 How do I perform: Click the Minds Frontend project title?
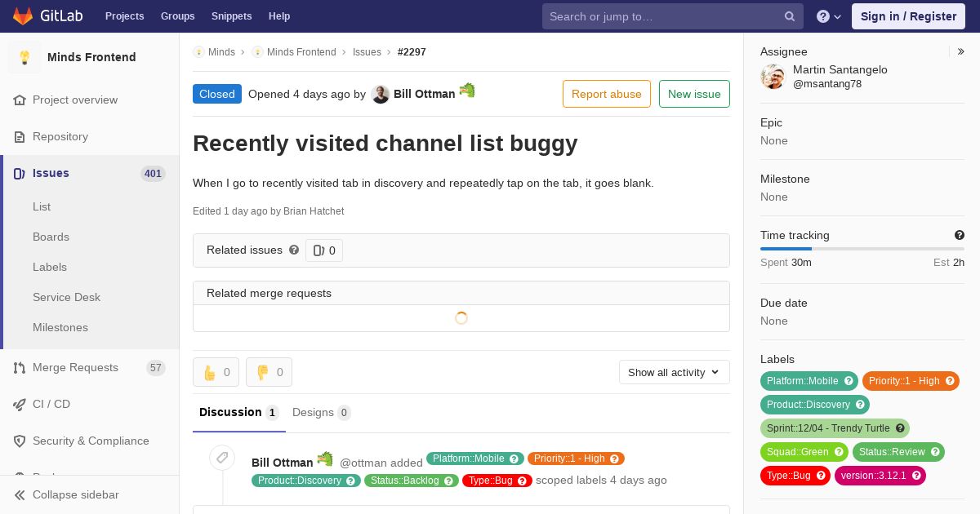point(91,57)
